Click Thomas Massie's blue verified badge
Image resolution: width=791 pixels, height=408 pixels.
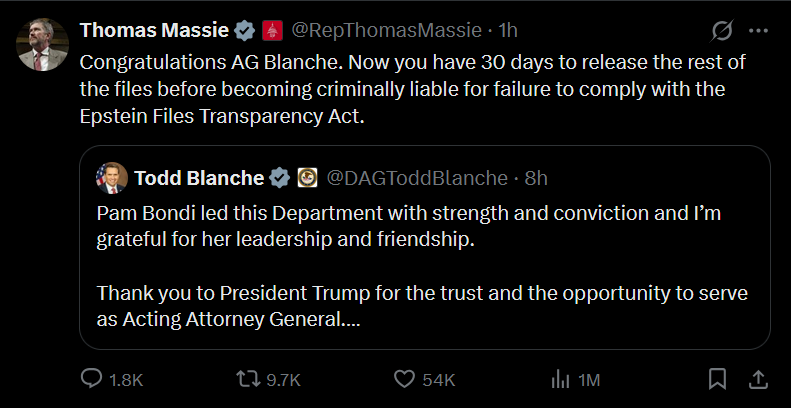click(245, 31)
